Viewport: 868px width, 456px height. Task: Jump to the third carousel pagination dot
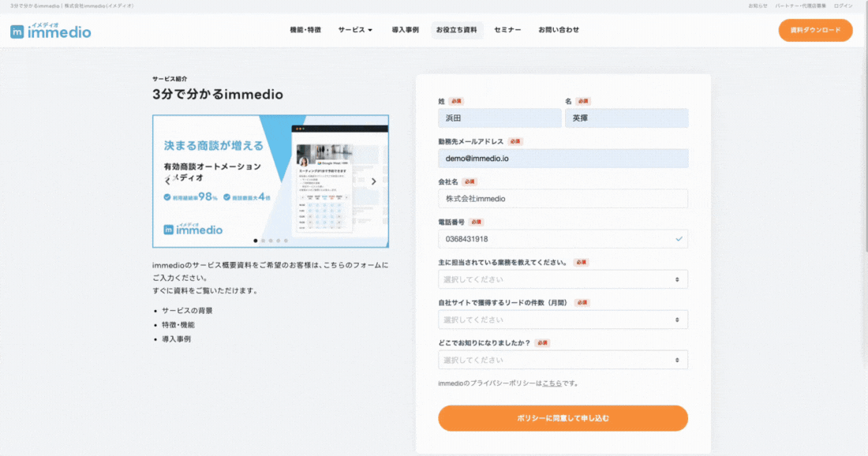(270, 240)
